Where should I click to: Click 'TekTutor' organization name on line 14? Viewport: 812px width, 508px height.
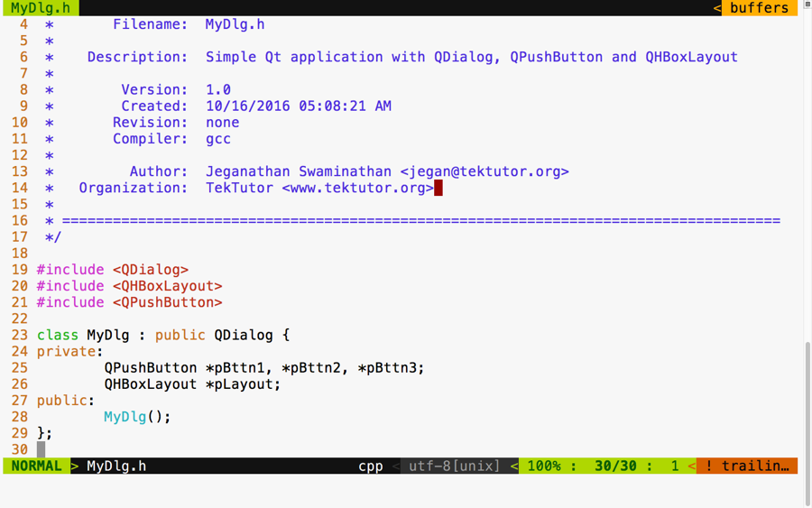click(239, 188)
